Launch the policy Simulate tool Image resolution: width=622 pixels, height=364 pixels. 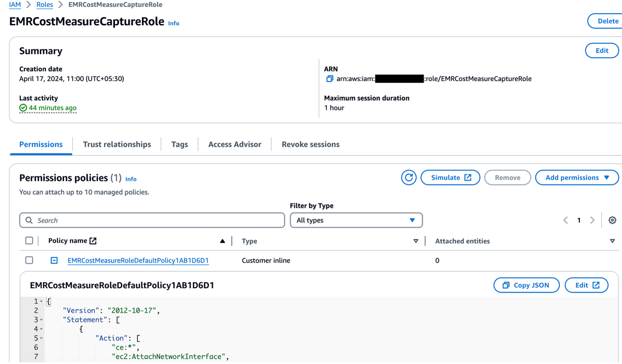(450, 177)
